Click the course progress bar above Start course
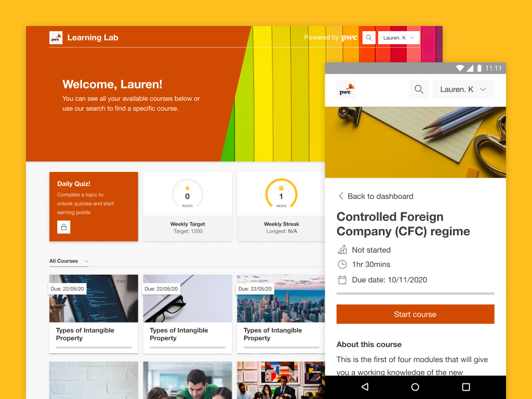This screenshot has height=399, width=532. (x=415, y=294)
